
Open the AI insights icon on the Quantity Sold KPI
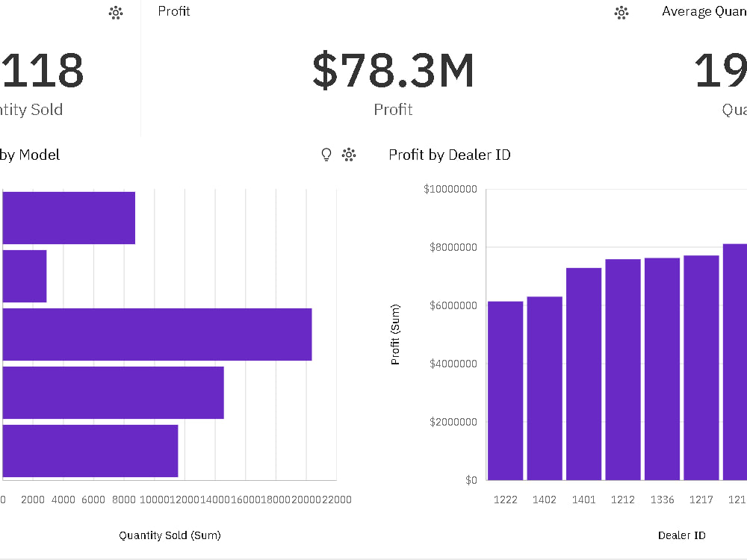point(116,13)
